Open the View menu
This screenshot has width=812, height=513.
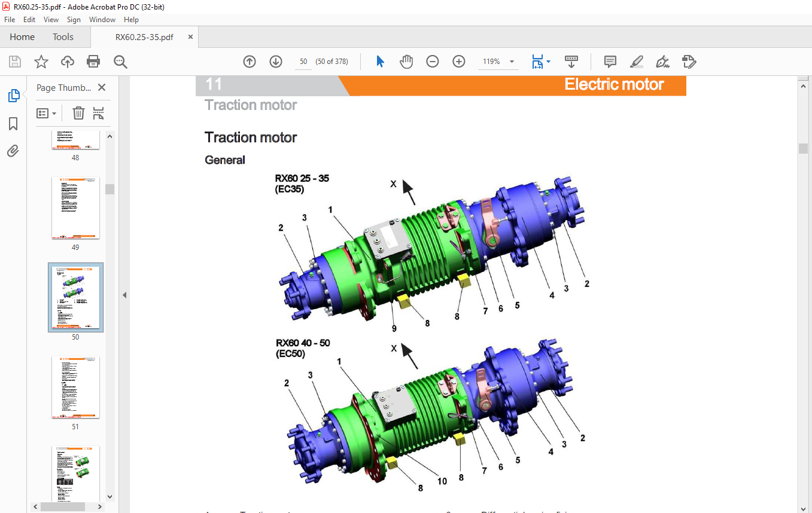[51, 20]
